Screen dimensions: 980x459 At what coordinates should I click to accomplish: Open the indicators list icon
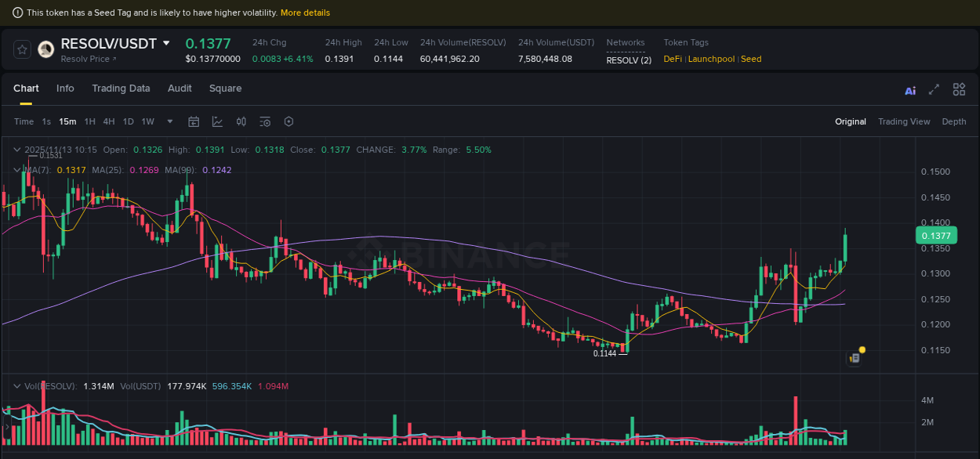coord(264,121)
